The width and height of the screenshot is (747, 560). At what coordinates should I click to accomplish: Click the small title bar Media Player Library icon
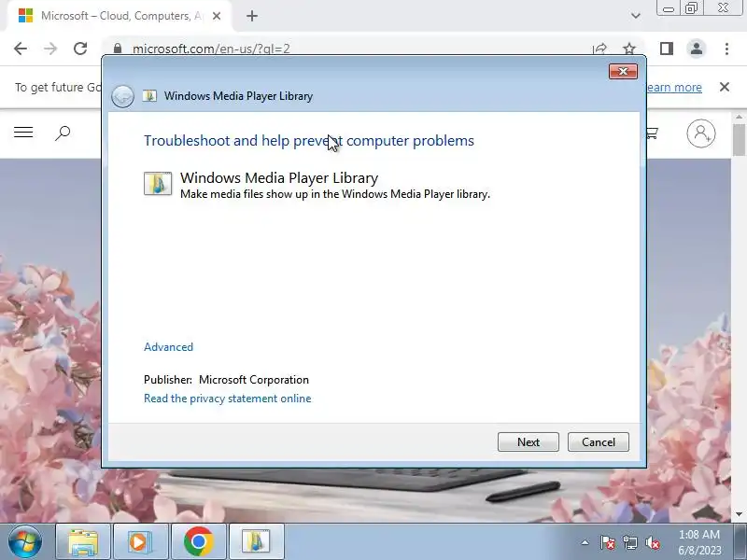pos(149,96)
